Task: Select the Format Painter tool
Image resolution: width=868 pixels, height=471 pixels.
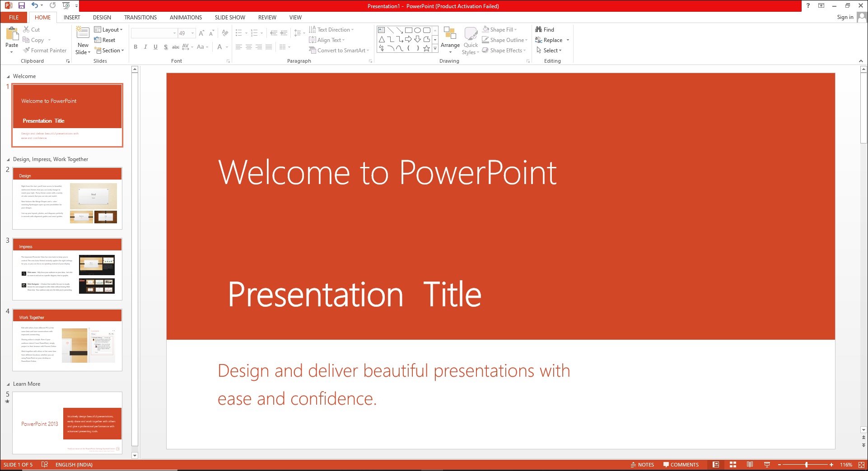Action: pos(45,50)
